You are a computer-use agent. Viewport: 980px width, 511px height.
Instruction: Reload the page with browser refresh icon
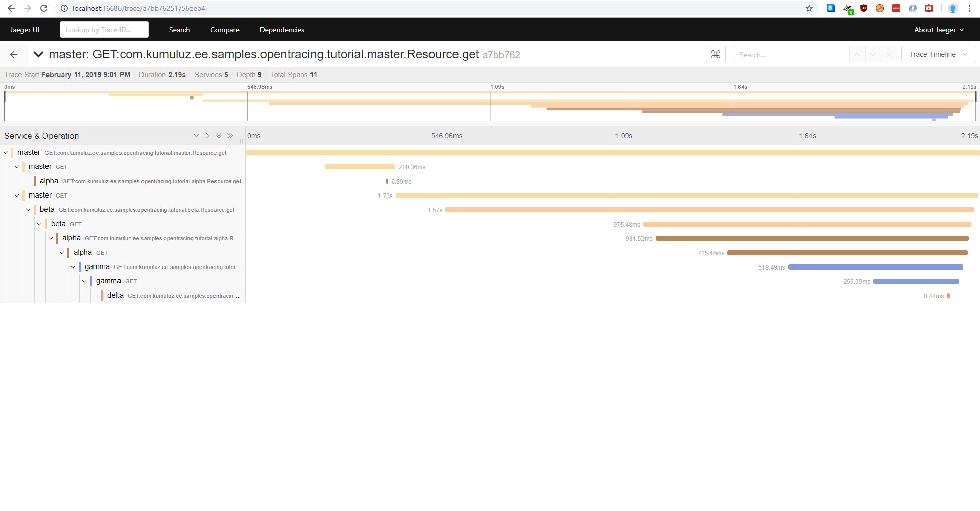coord(44,8)
